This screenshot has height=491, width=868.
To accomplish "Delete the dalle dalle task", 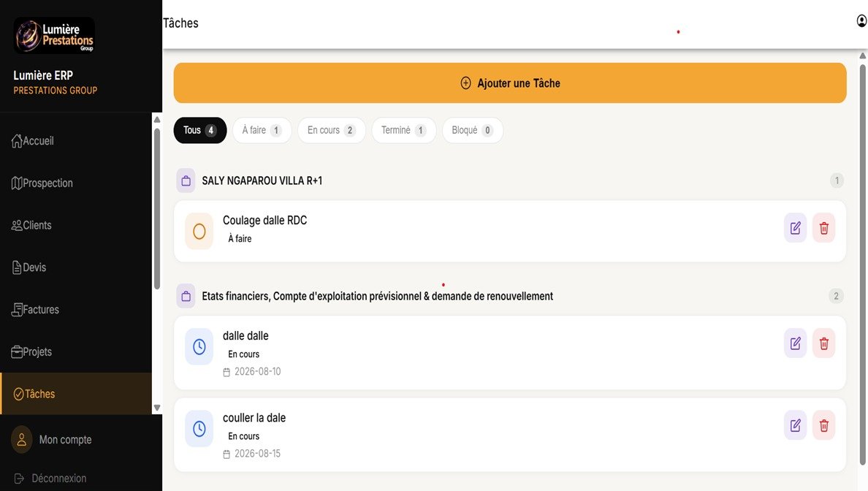I will [x=823, y=343].
